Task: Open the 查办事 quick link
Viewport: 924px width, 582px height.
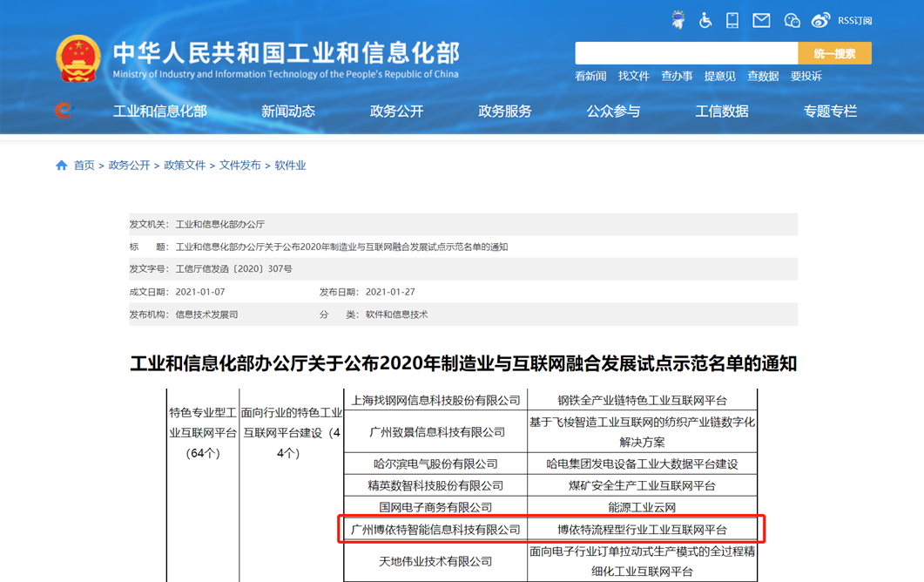Action: coord(677,76)
